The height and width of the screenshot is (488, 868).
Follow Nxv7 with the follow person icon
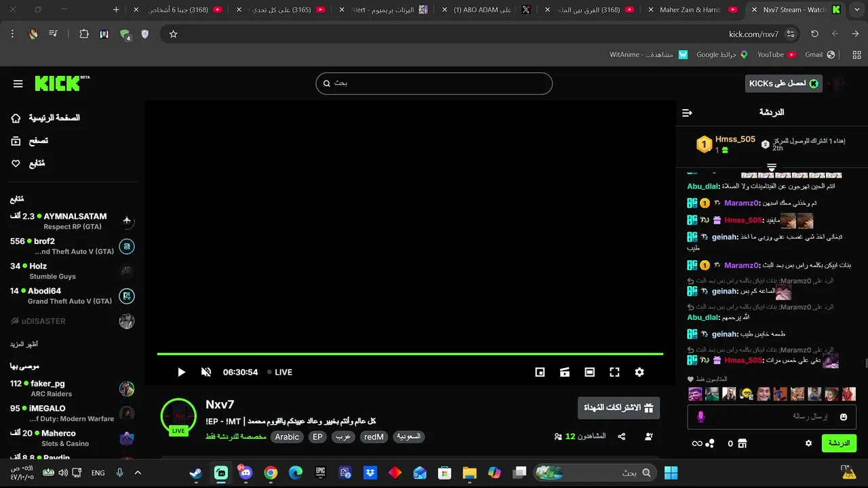tap(649, 436)
